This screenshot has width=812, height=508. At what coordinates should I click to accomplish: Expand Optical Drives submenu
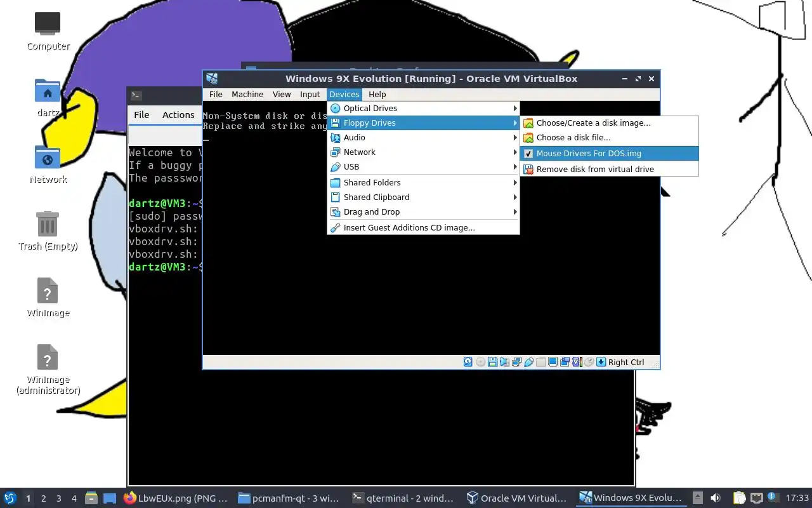click(423, 108)
